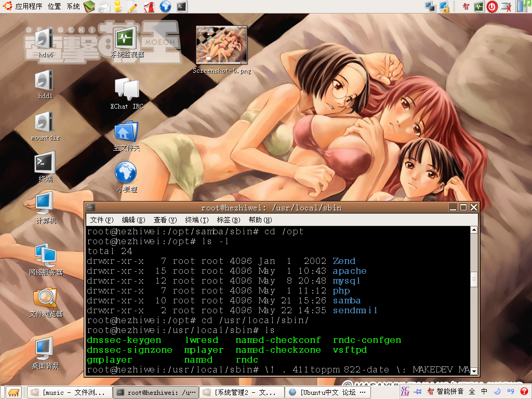Click 'Zend' directory name in terminal
532x399 pixels.
(x=344, y=261)
